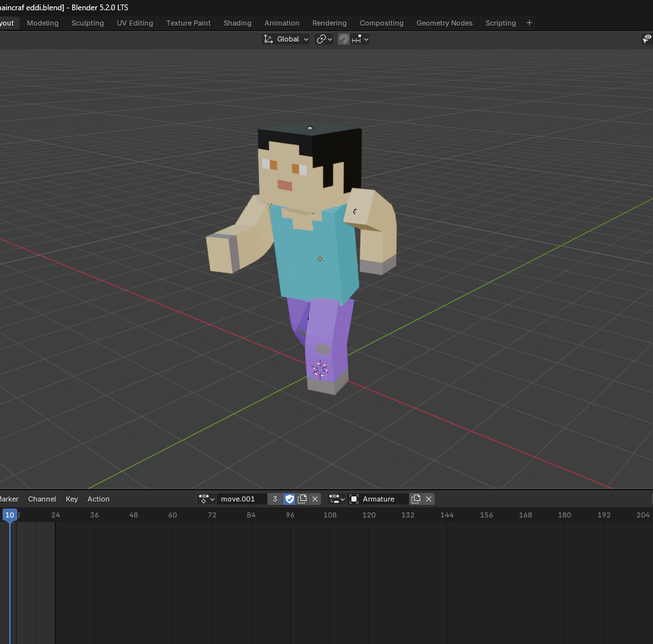Click frame 120 on the timeline ruler
Screen dimensions: 653x644
[x=369, y=515]
